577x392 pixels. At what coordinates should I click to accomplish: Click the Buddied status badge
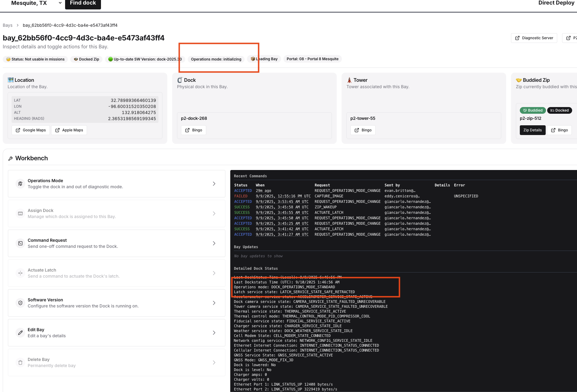533,110
